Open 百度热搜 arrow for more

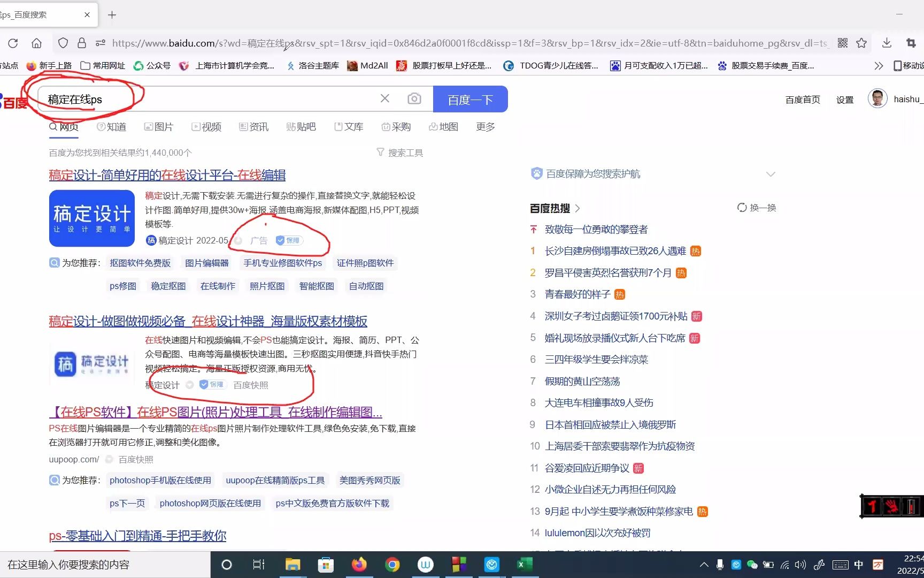tap(577, 208)
